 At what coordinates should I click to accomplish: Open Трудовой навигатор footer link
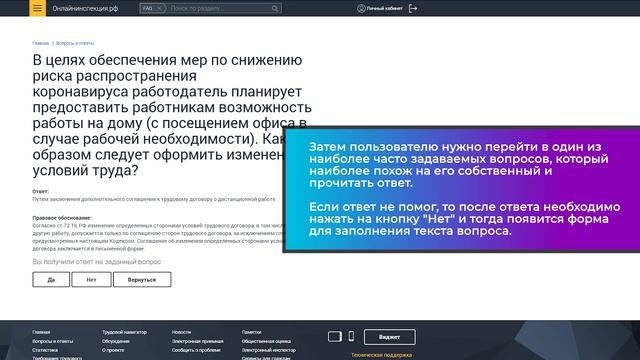(124, 332)
